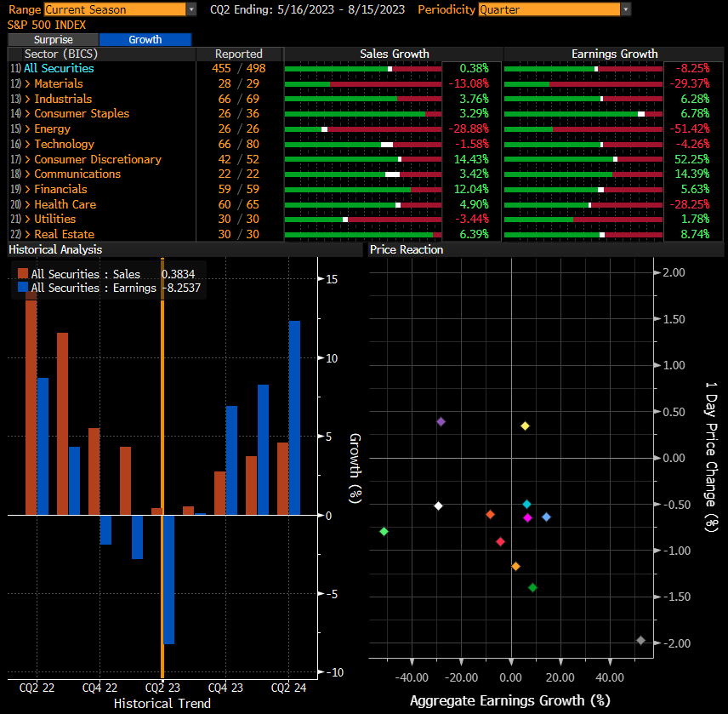728x714 pixels.
Task: Click the Earnings Growth column header
Action: tap(614, 54)
